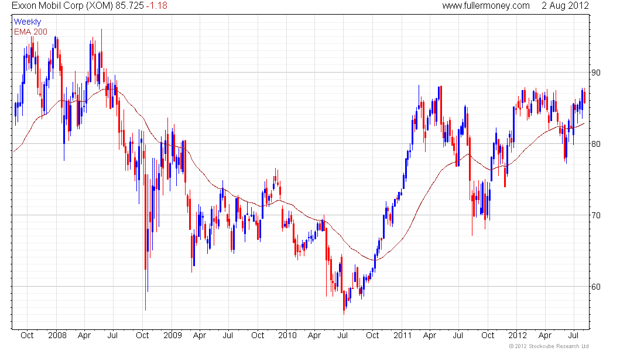Select the Weekly legend label
This screenshot has width=644, height=351.
click(28, 22)
